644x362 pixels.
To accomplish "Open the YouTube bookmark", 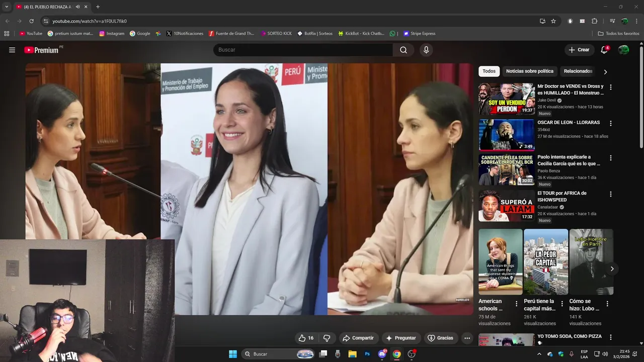I will (31, 34).
